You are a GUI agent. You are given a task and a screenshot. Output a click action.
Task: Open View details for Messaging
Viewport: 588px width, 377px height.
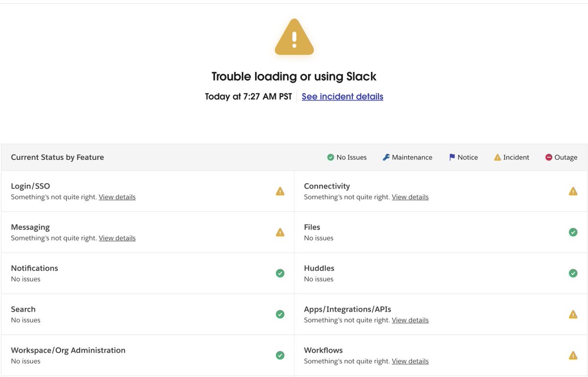[117, 238]
